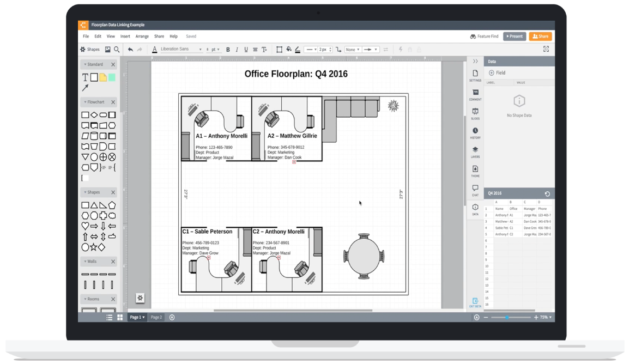Open the History dock panel
Viewport: 629px width, 364px height.
475,133
